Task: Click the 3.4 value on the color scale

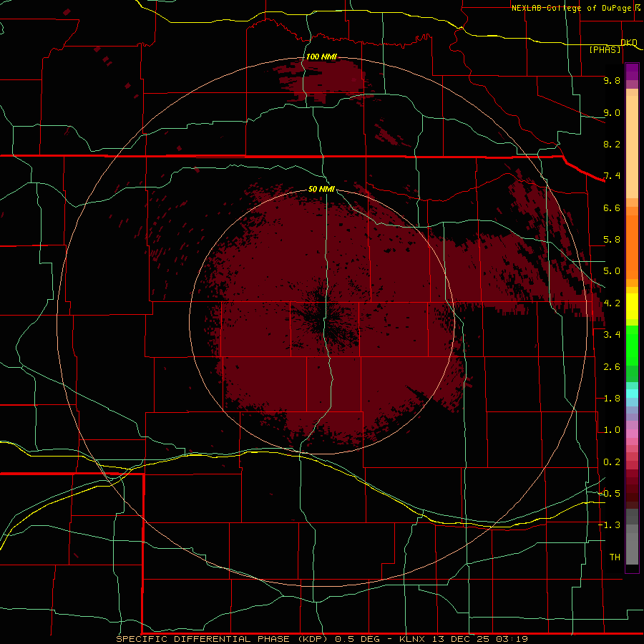Action: (612, 335)
